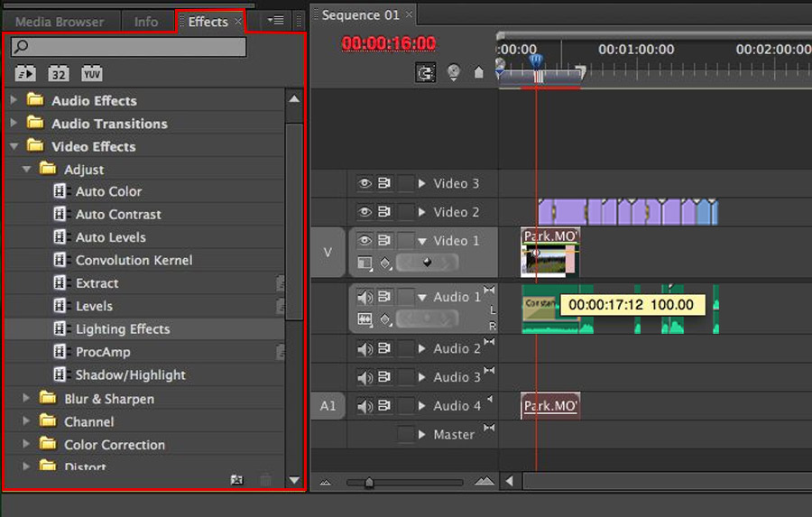The width and height of the screenshot is (812, 517).
Task: Collapse the Video 1 track
Action: (422, 241)
